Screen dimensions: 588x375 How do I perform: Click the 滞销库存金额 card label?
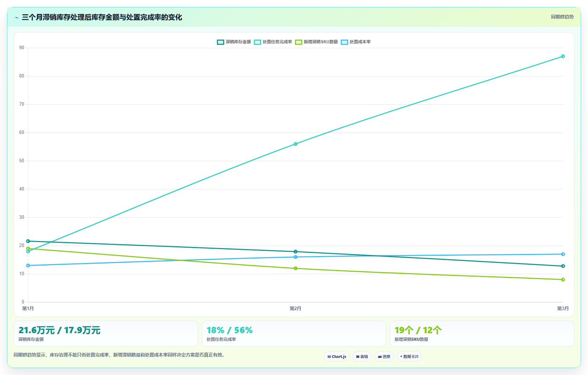click(x=31, y=339)
